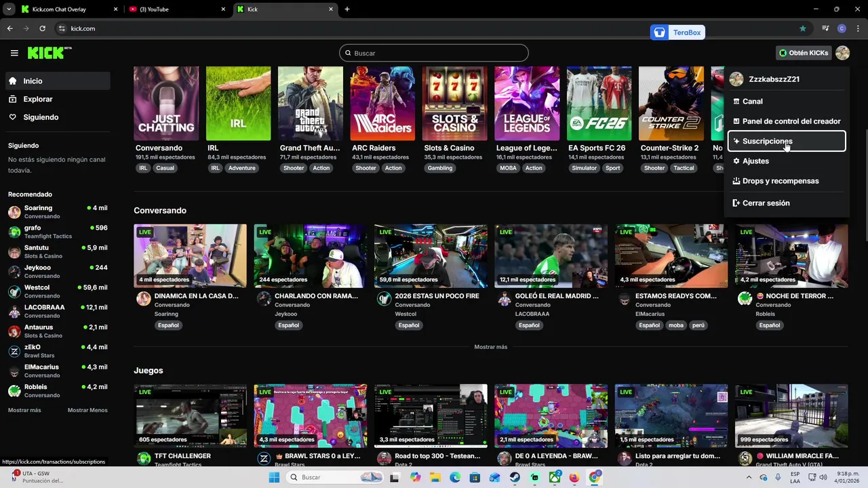Click Mostrar más under Conversando

(x=491, y=347)
